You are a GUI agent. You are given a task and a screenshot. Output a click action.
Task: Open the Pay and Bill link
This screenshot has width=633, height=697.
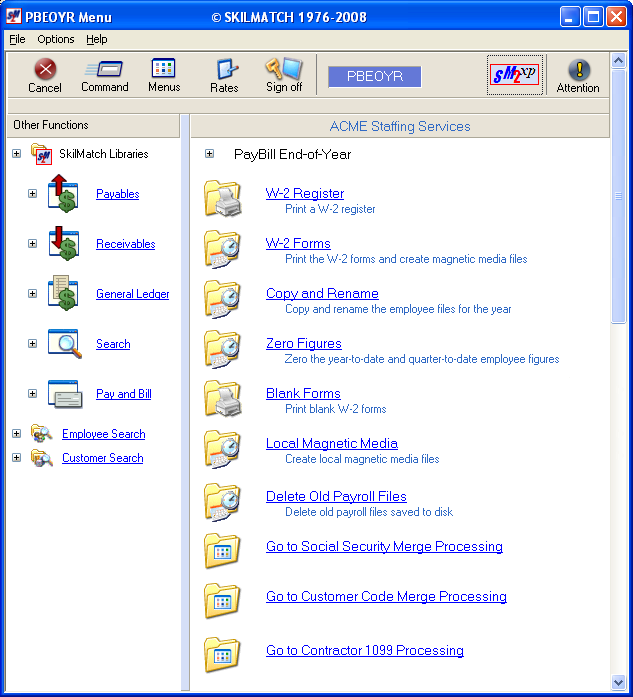point(124,394)
